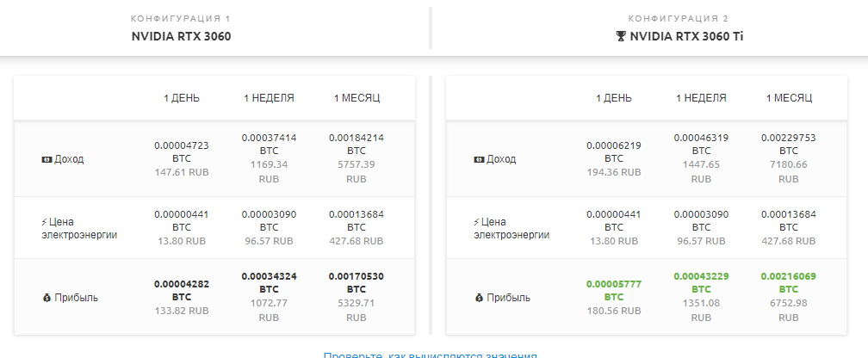
Task: Click the bold daily profit 0.00004282 BTC
Action: coord(182,291)
